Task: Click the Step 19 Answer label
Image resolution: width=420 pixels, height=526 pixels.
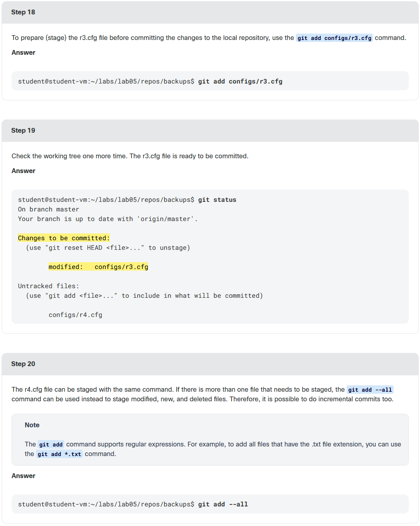Action: pyautogui.click(x=23, y=171)
